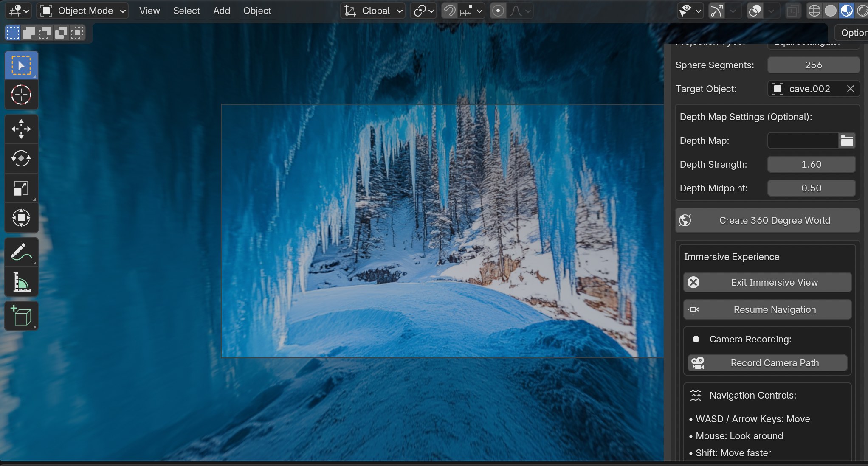The height and width of the screenshot is (466, 868).
Task: Toggle proportional editing
Action: [x=498, y=11]
